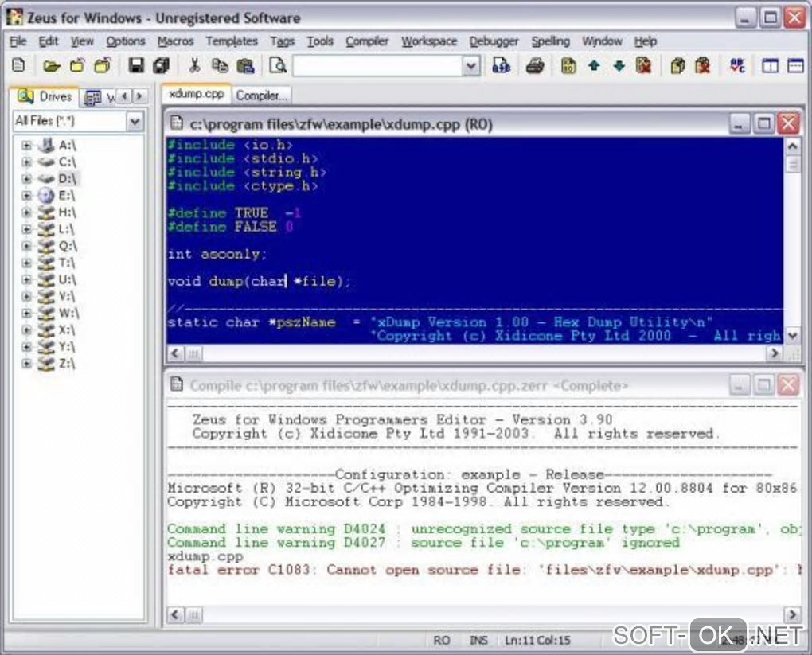This screenshot has height=655, width=812.
Task: Click the xdump.cpp editor scroll down arrow
Action: click(x=792, y=336)
